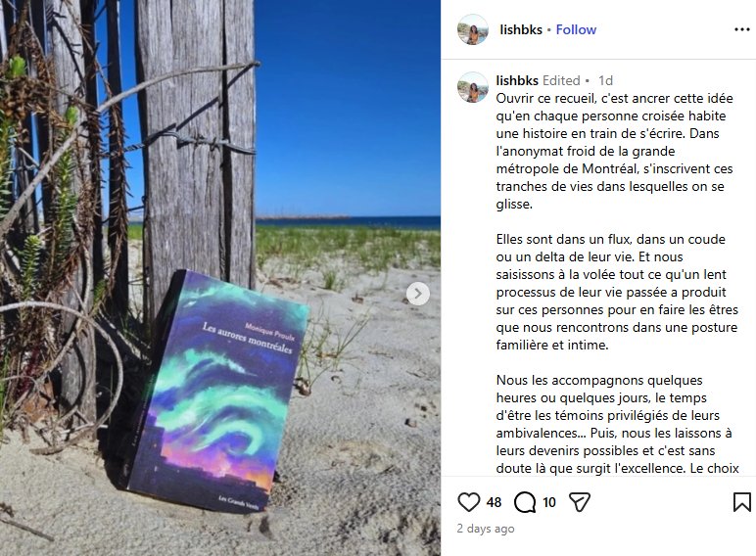Click the caption paragraph starting 'Elles sont dans'
This screenshot has height=556, width=756.
[x=617, y=292]
